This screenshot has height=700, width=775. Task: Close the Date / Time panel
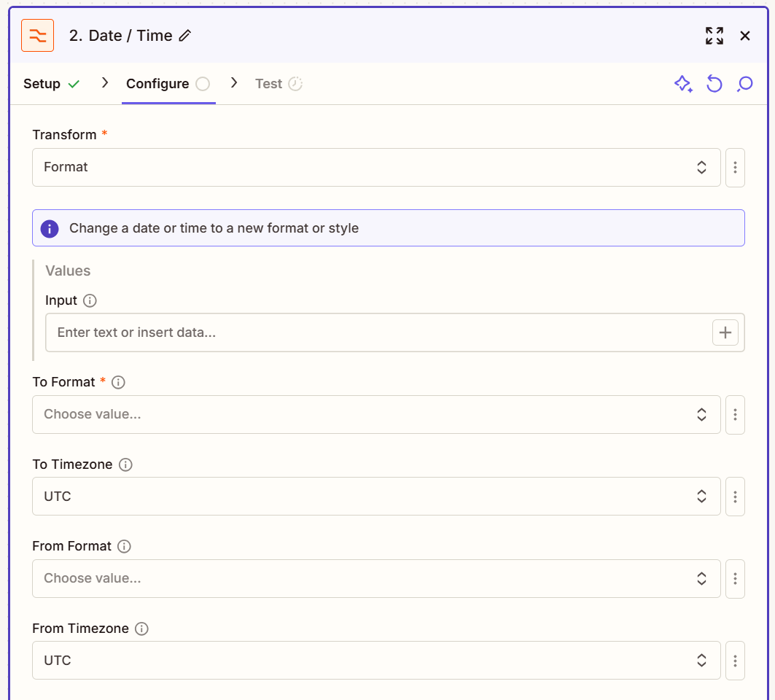pos(745,36)
